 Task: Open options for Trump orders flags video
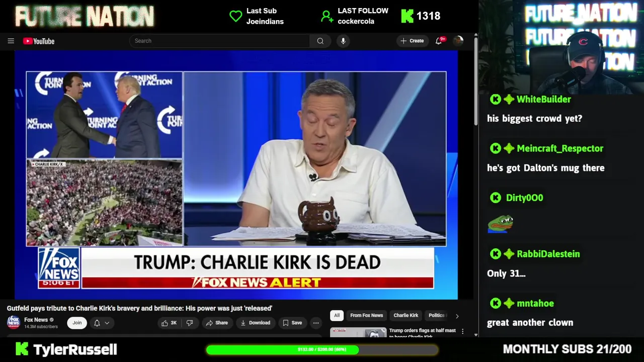[462, 332]
